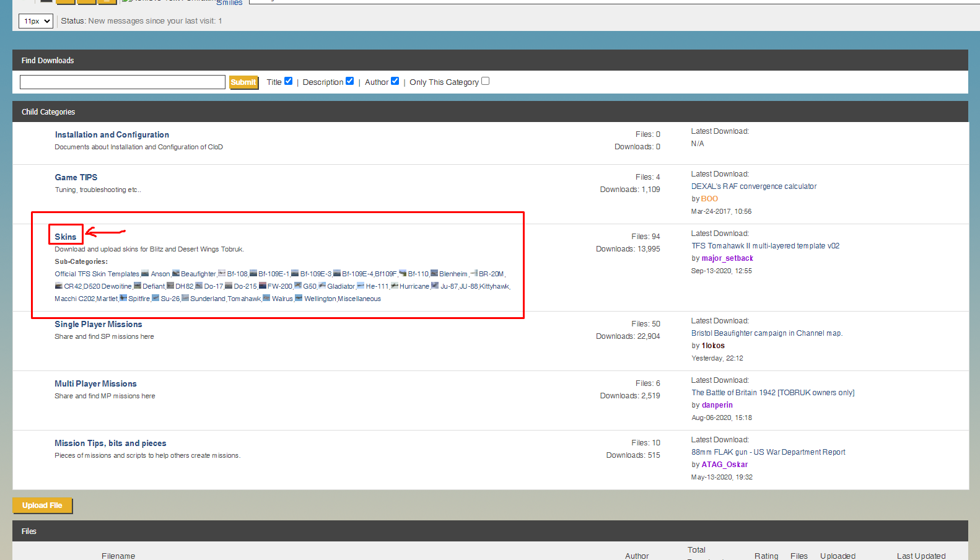The image size is (980, 560).
Task: Click the Walrus plane thumbnail icon
Action: click(x=266, y=298)
